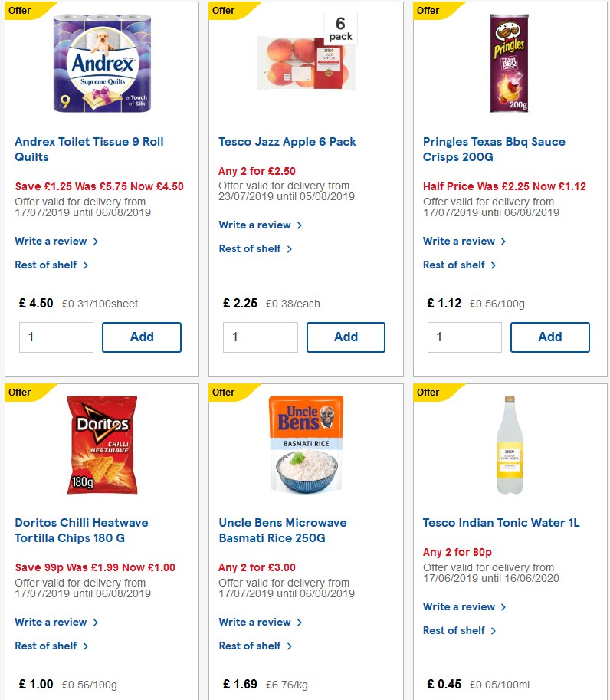610x700 pixels.
Task: View rest of shelf for Andrex tissue
Action: click(x=47, y=265)
